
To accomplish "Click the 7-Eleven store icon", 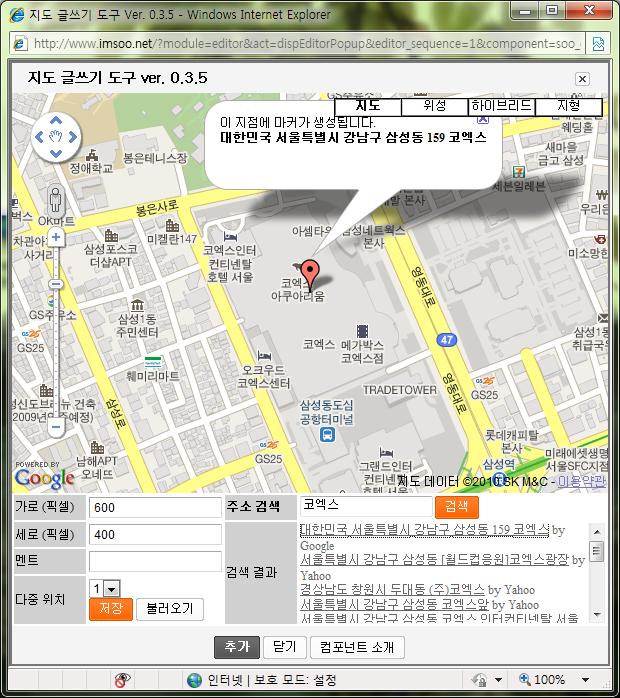I will coord(519,171).
